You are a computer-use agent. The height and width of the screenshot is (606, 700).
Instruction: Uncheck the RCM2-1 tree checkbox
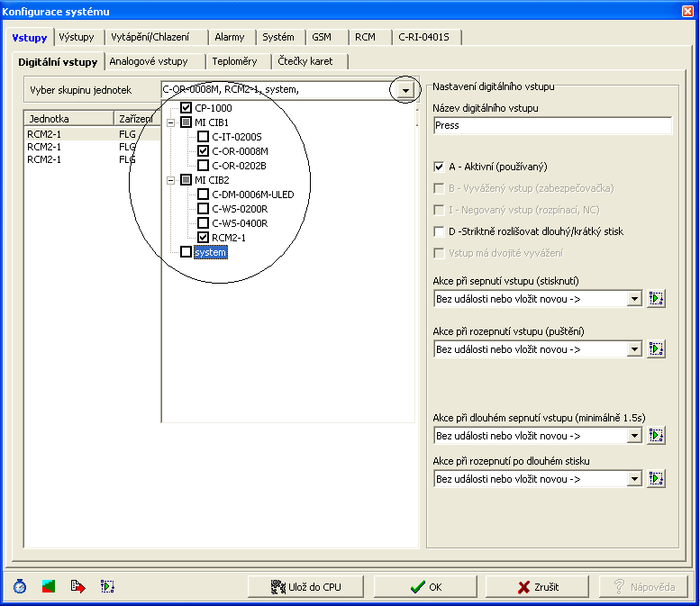click(203, 238)
